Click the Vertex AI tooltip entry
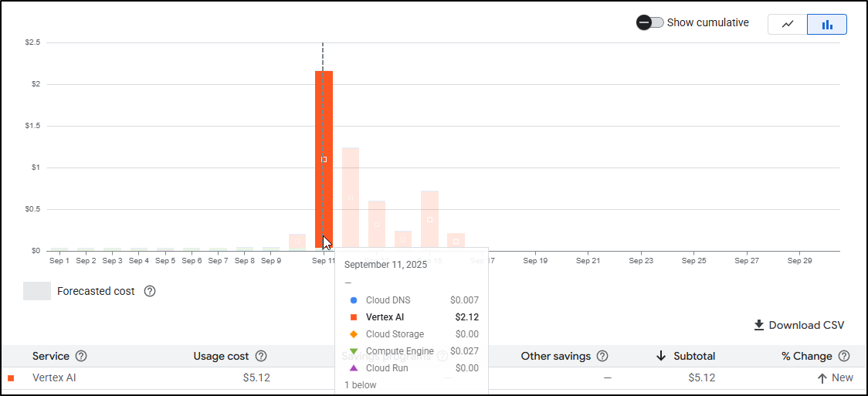The image size is (868, 396). (385, 317)
